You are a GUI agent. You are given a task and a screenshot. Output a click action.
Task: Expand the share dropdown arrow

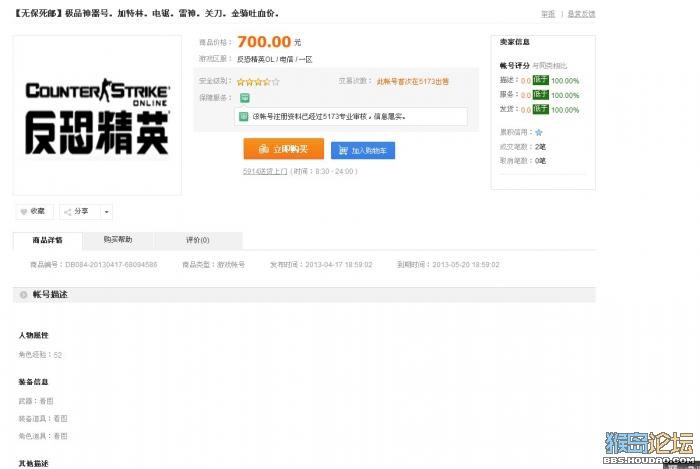click(106, 212)
